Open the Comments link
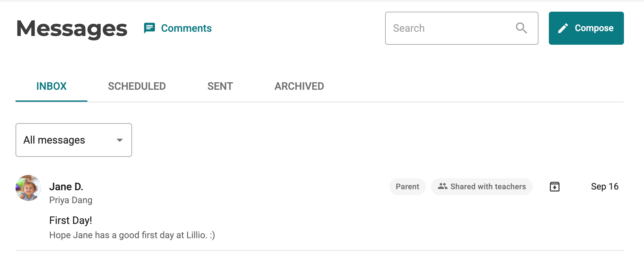The width and height of the screenshot is (644, 256). tap(186, 28)
